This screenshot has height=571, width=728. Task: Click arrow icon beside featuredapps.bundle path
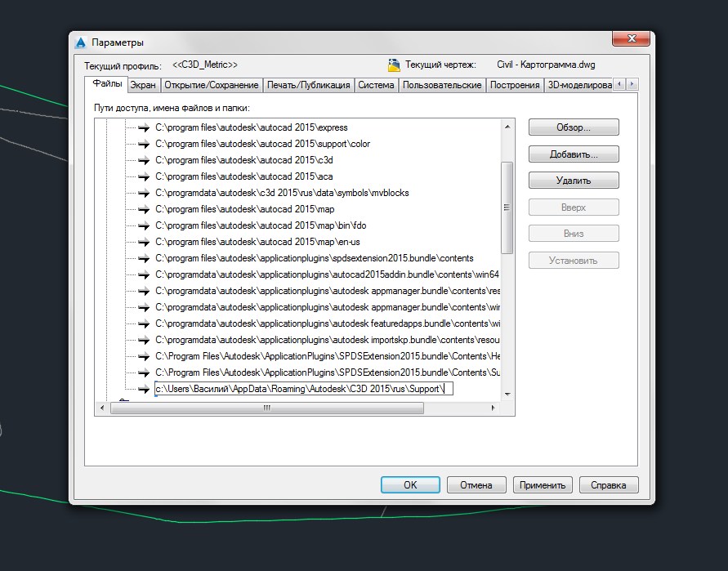144,323
